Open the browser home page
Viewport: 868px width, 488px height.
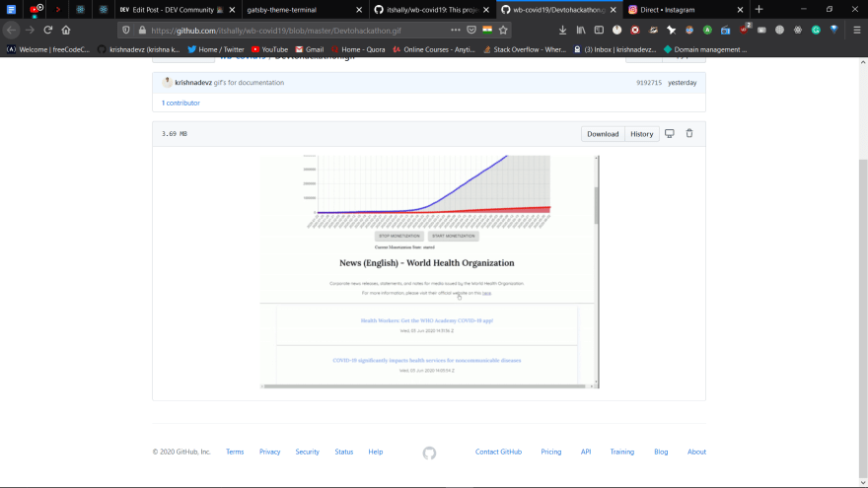click(66, 30)
